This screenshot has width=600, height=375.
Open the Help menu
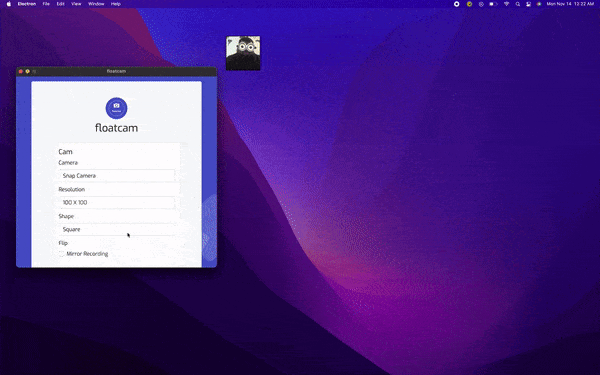point(116,4)
